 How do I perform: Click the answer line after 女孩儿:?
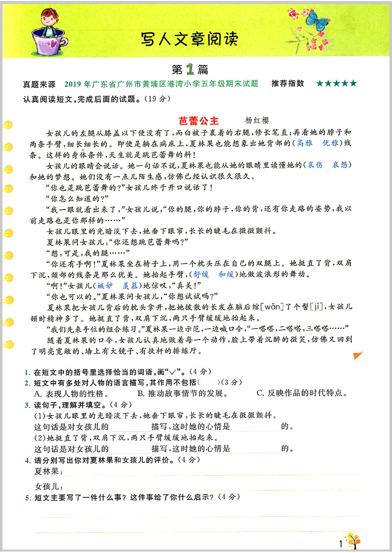click(211, 487)
